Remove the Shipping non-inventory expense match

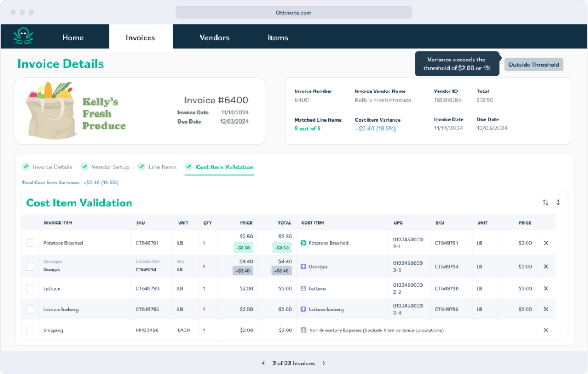[x=546, y=330]
